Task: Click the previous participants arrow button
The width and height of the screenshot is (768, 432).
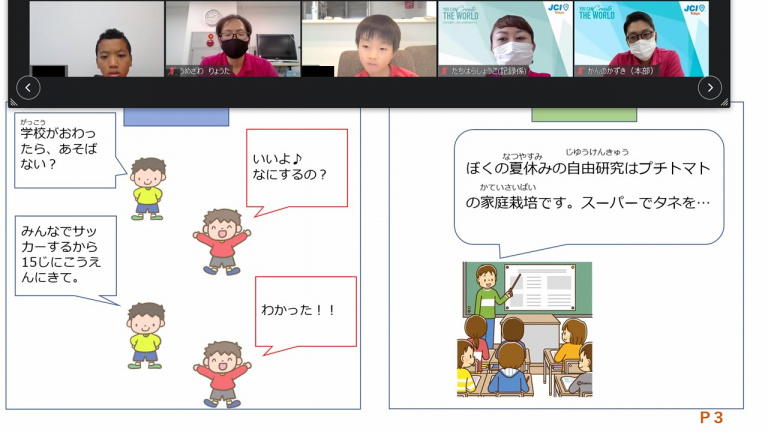Action: coord(28,88)
